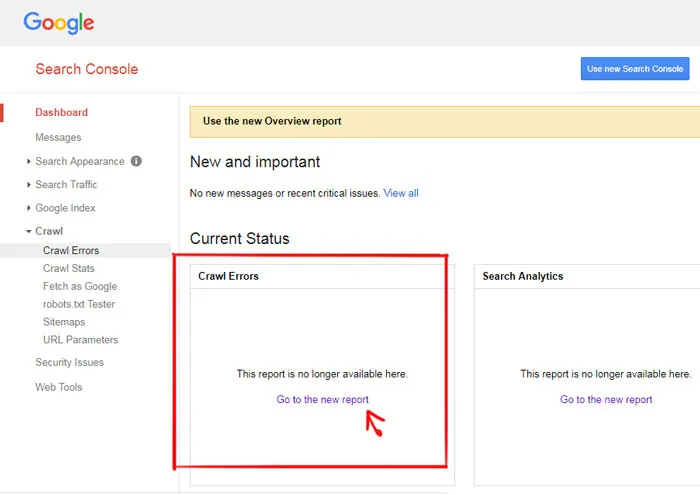Open the Search Console home title
700x495 pixels.
coord(87,69)
